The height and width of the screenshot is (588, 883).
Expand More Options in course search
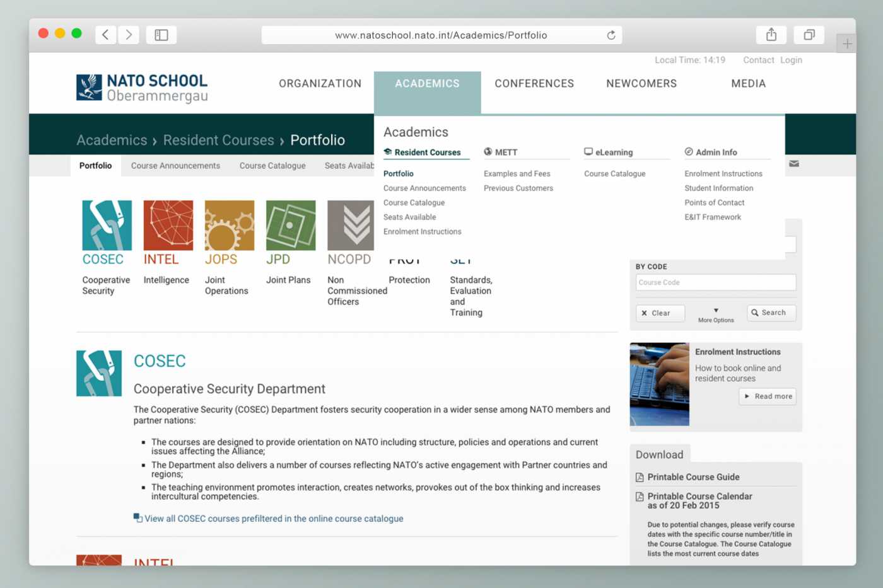tap(716, 315)
